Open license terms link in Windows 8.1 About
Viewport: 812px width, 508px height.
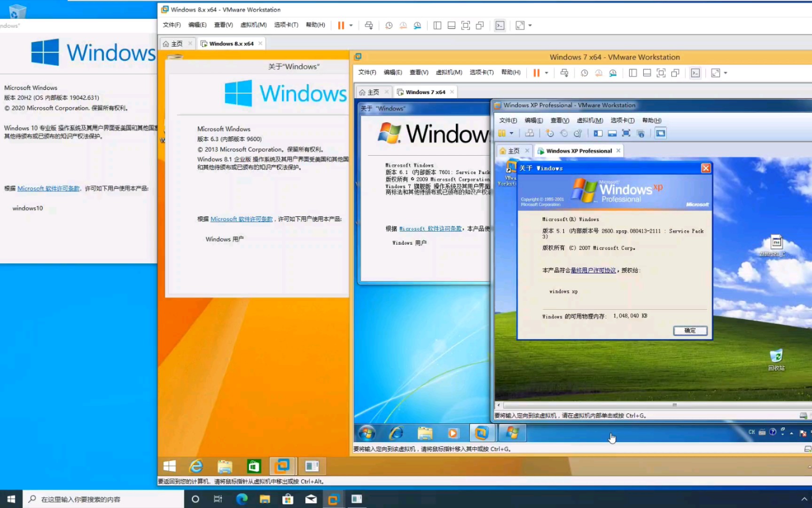click(242, 219)
